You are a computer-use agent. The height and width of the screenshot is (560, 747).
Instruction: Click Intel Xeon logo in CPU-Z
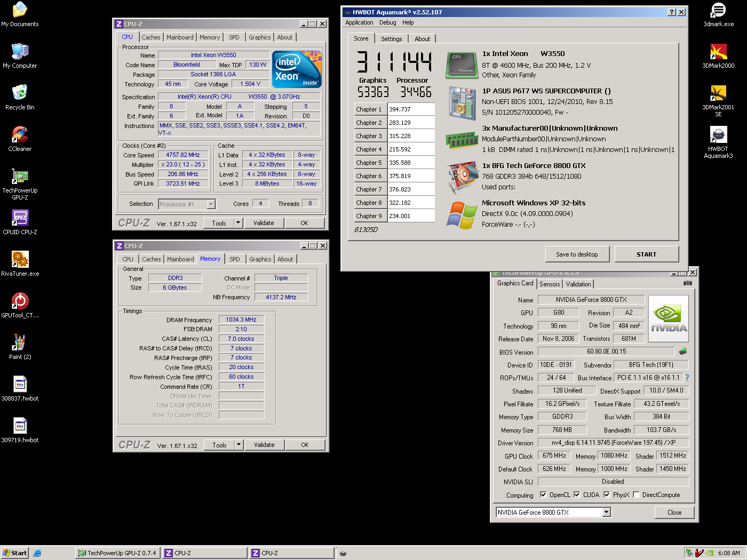coord(297,69)
